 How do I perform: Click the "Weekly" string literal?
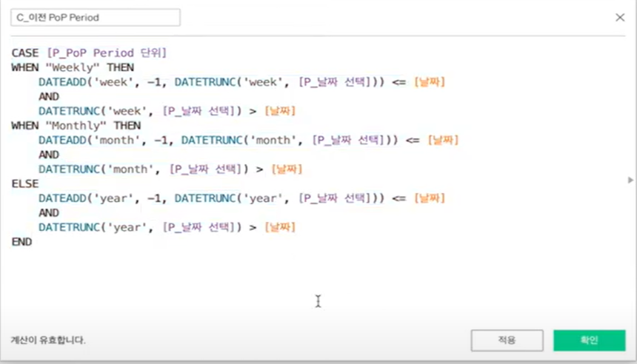tap(73, 67)
